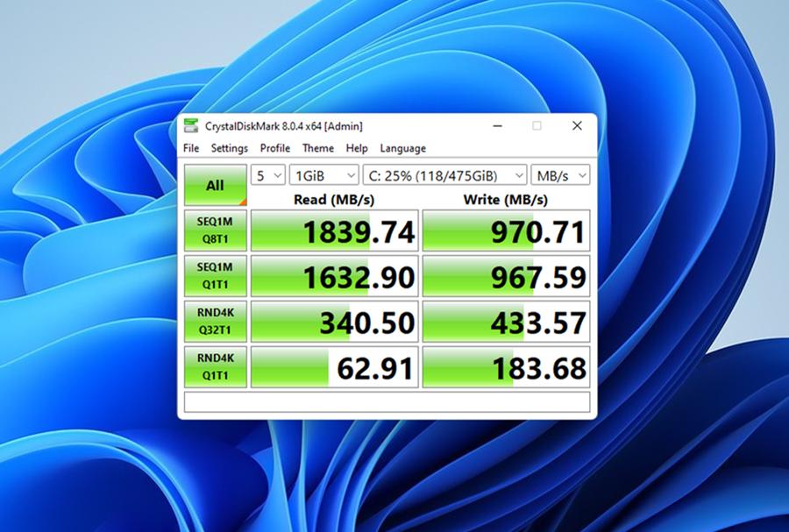Open the test count dropdown showing 5
This screenshot has width=789, height=532.
(267, 174)
